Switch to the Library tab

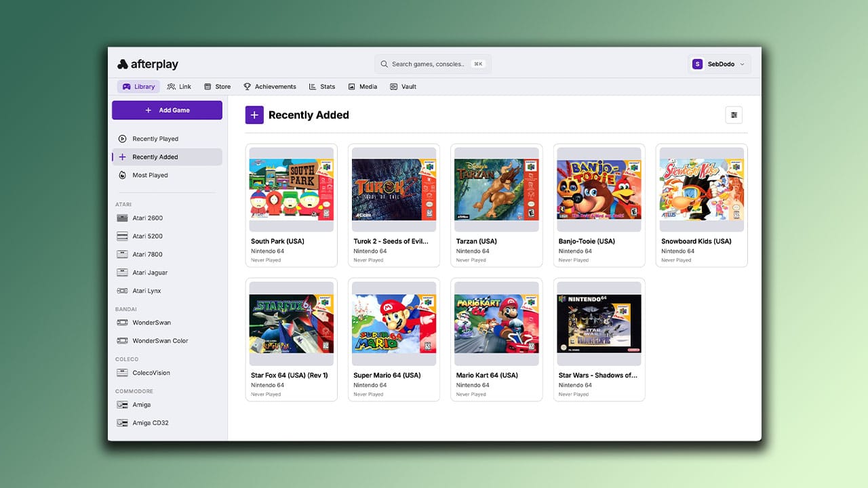pyautogui.click(x=138, y=87)
